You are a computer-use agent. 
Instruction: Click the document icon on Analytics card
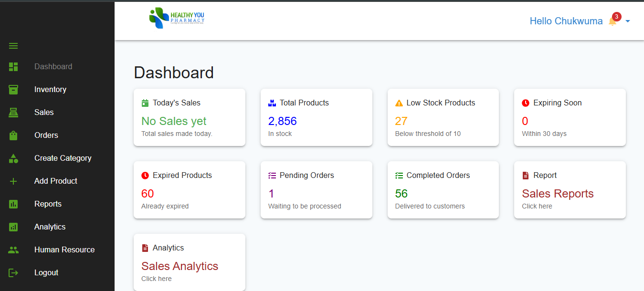pyautogui.click(x=145, y=248)
